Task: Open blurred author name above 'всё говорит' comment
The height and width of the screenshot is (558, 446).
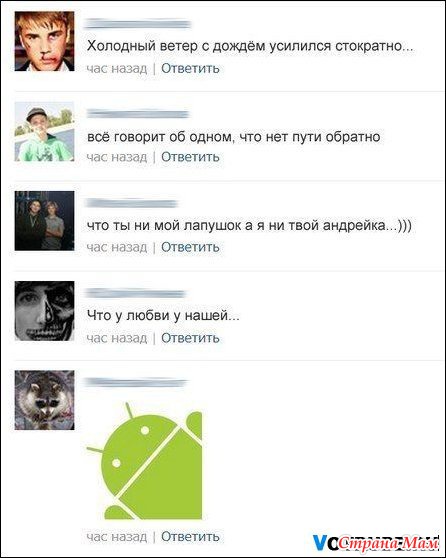Action: (137, 114)
